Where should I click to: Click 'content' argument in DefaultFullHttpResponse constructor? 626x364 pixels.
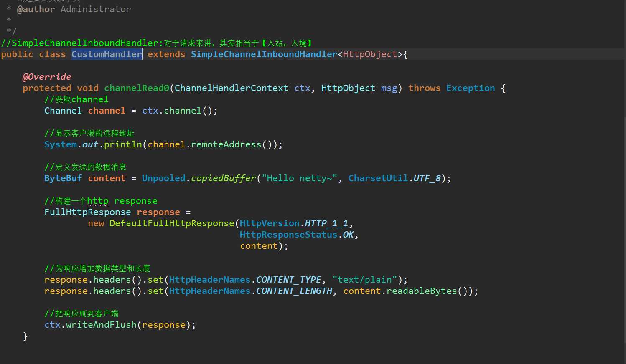point(259,246)
